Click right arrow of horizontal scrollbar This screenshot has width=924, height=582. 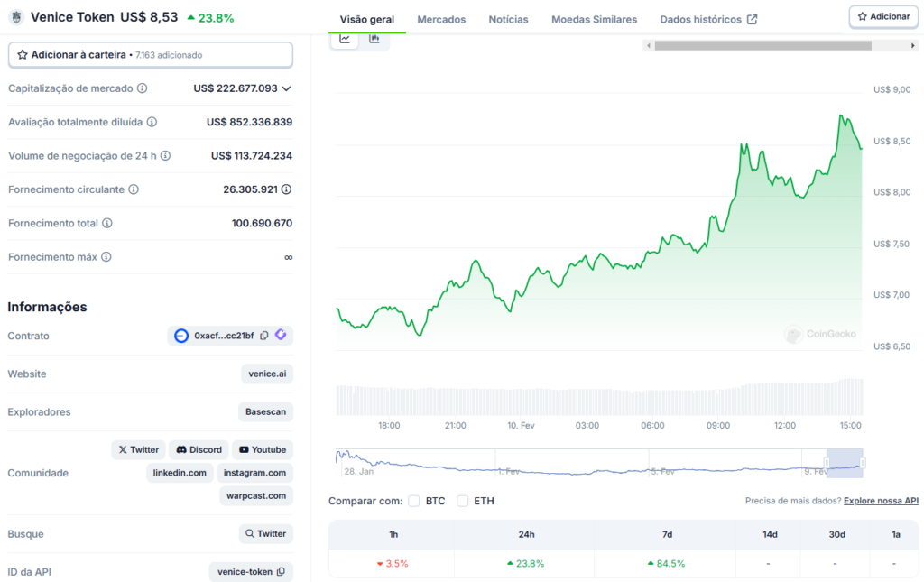tap(913, 45)
